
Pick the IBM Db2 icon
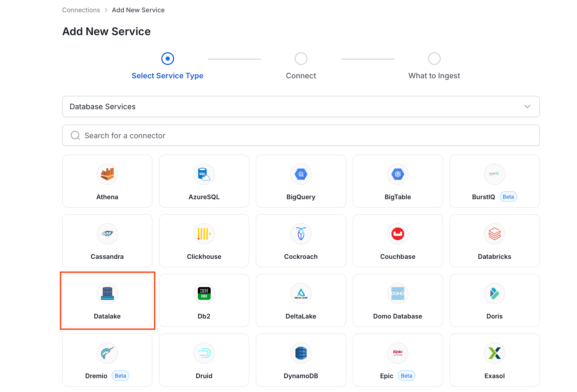204,293
